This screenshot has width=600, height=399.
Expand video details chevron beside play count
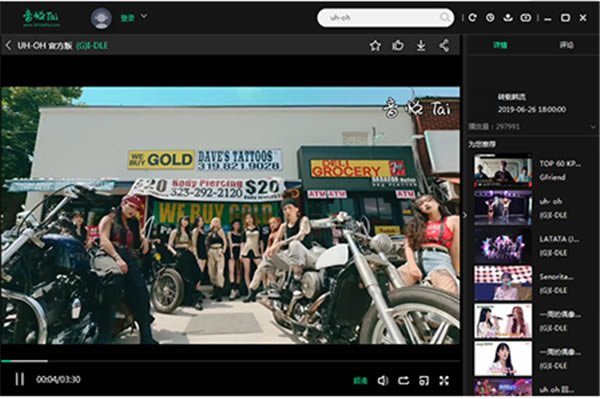[593, 127]
